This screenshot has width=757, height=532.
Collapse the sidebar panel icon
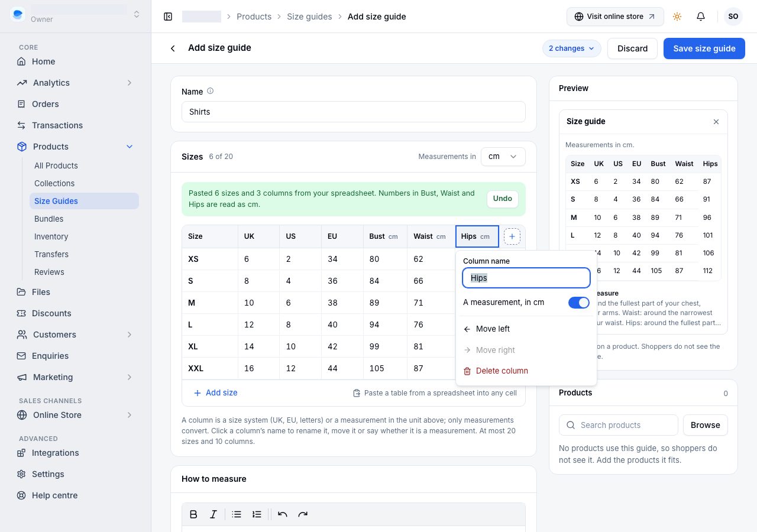click(x=168, y=17)
